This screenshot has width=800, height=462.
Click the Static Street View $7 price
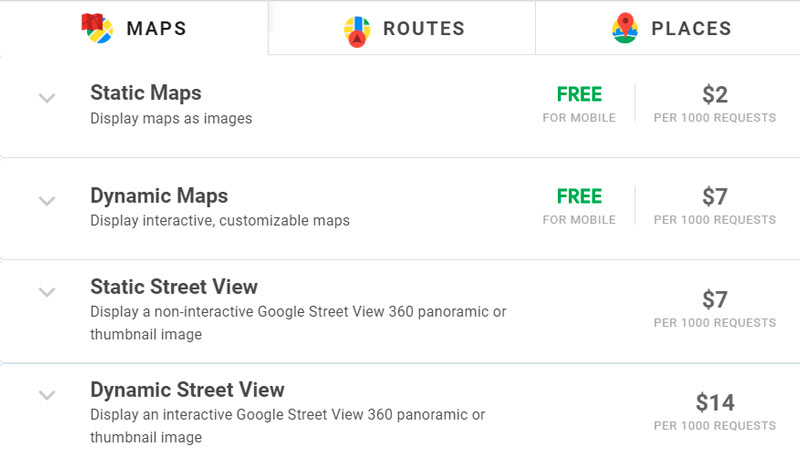pos(715,309)
